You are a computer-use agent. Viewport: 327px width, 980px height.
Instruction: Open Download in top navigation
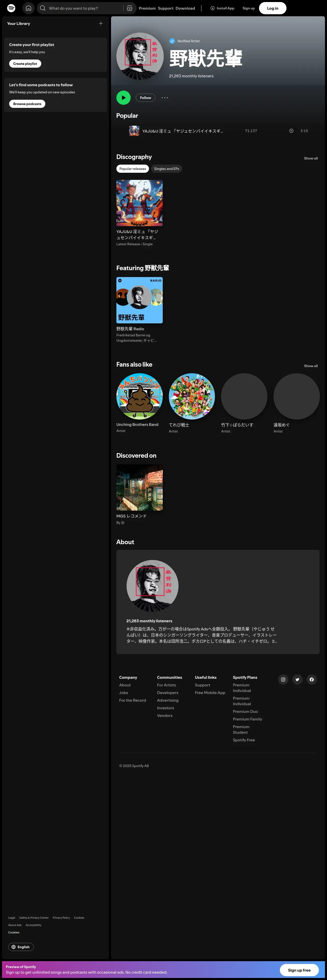tap(185, 8)
